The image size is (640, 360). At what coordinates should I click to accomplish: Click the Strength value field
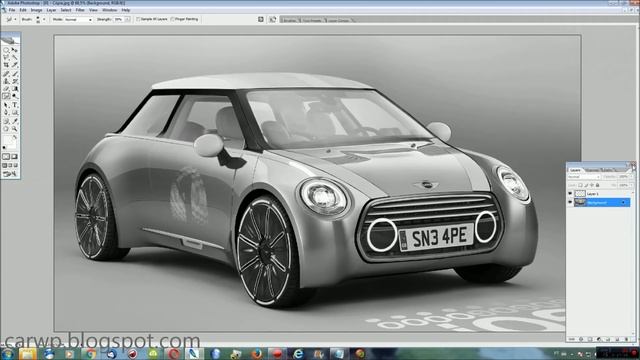pyautogui.click(x=119, y=19)
